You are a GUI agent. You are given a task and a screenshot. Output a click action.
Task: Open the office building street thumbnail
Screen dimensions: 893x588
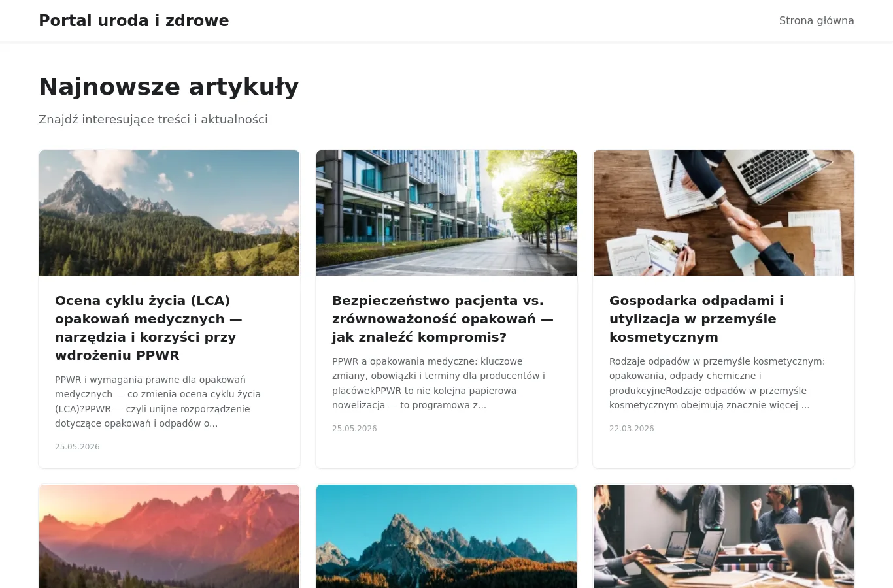[x=446, y=213]
